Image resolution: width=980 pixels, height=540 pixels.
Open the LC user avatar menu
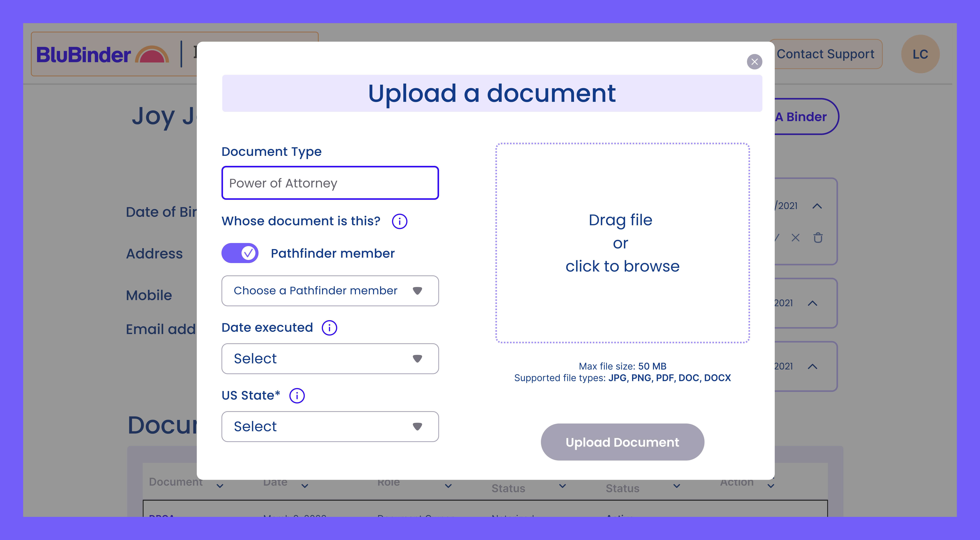920,54
